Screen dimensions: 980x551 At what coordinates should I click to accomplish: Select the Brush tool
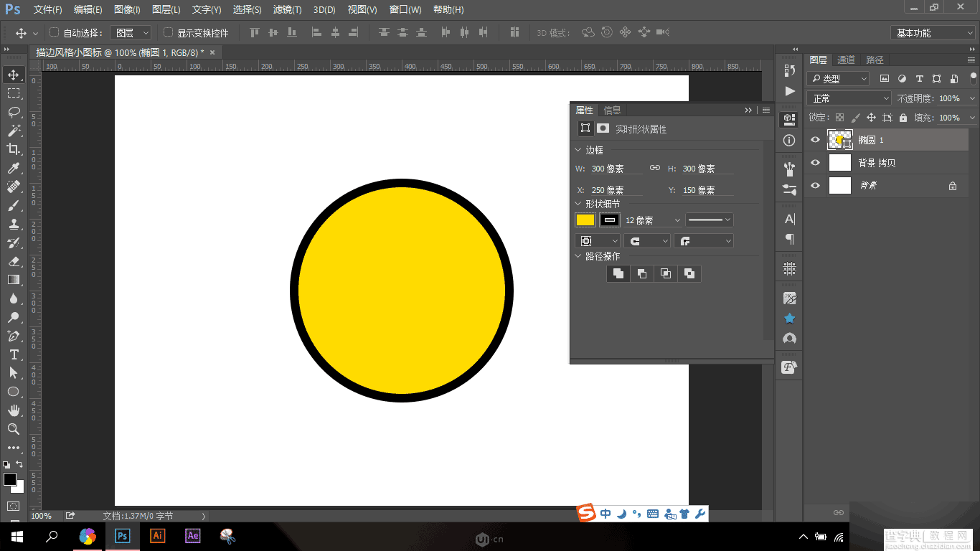13,205
